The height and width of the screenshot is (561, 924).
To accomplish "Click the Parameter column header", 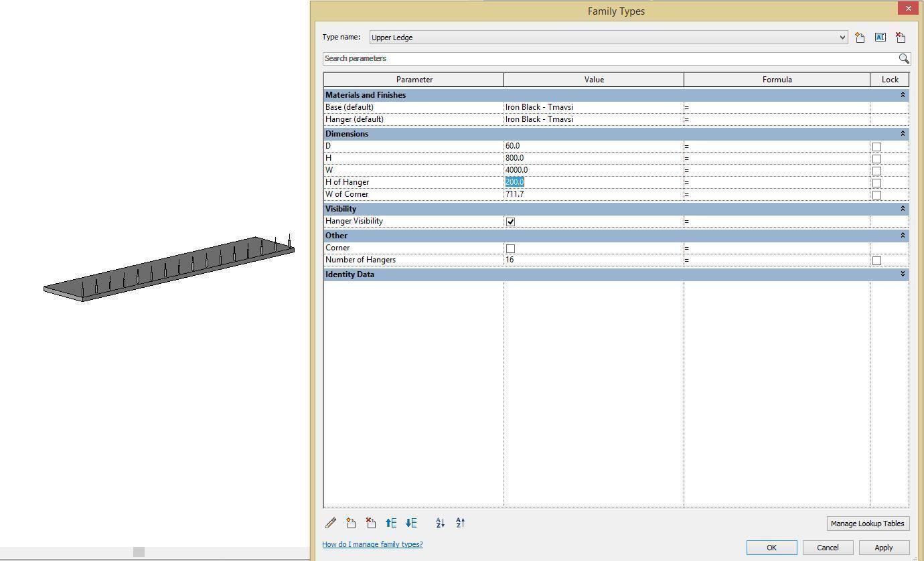I will tap(414, 80).
